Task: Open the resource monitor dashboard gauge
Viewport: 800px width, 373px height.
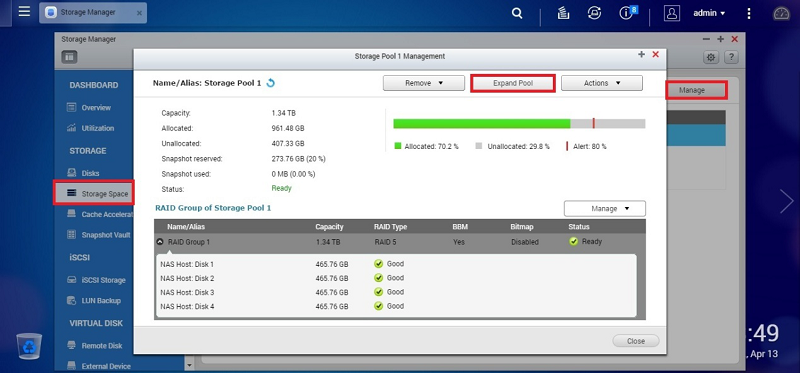Action: 781,13
